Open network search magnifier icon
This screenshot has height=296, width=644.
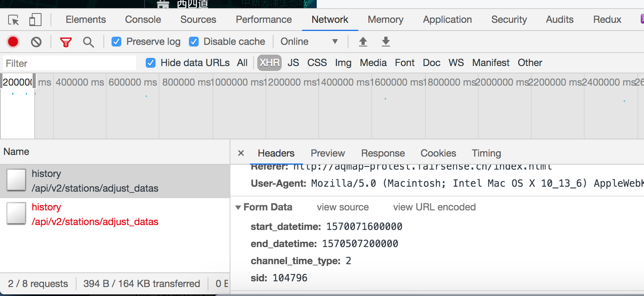(x=88, y=42)
